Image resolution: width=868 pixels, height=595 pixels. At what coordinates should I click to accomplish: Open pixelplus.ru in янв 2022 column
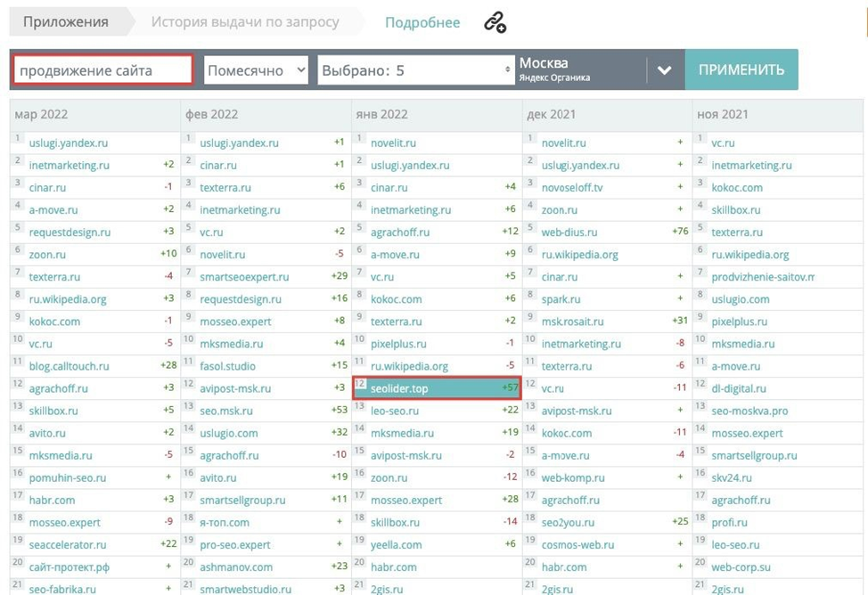click(398, 344)
